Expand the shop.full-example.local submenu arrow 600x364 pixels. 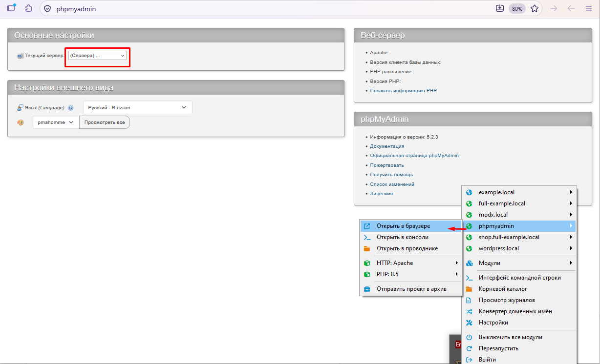571,237
